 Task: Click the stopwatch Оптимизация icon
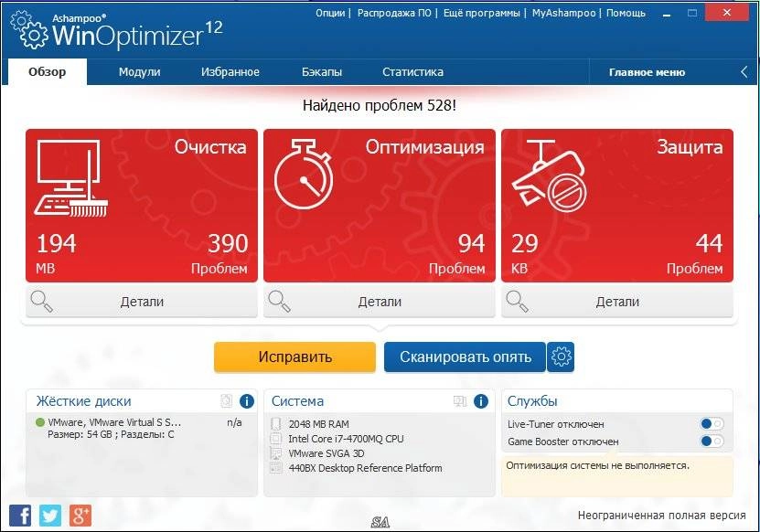[x=304, y=174]
